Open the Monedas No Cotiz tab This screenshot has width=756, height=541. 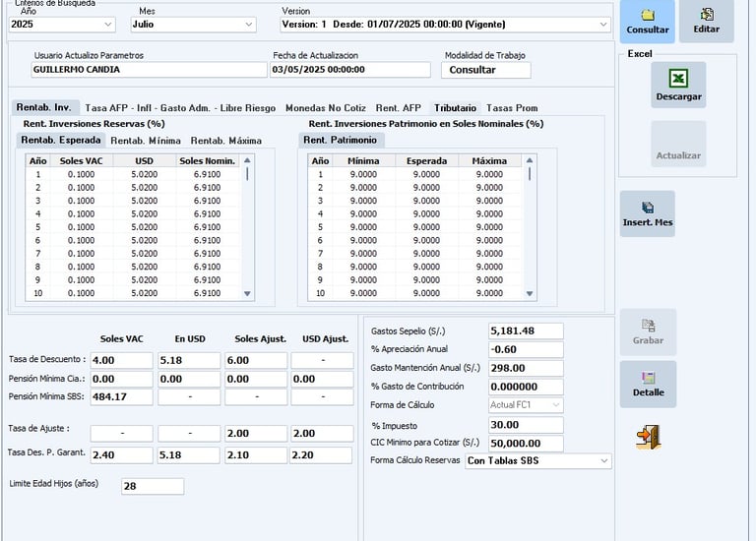(x=326, y=108)
